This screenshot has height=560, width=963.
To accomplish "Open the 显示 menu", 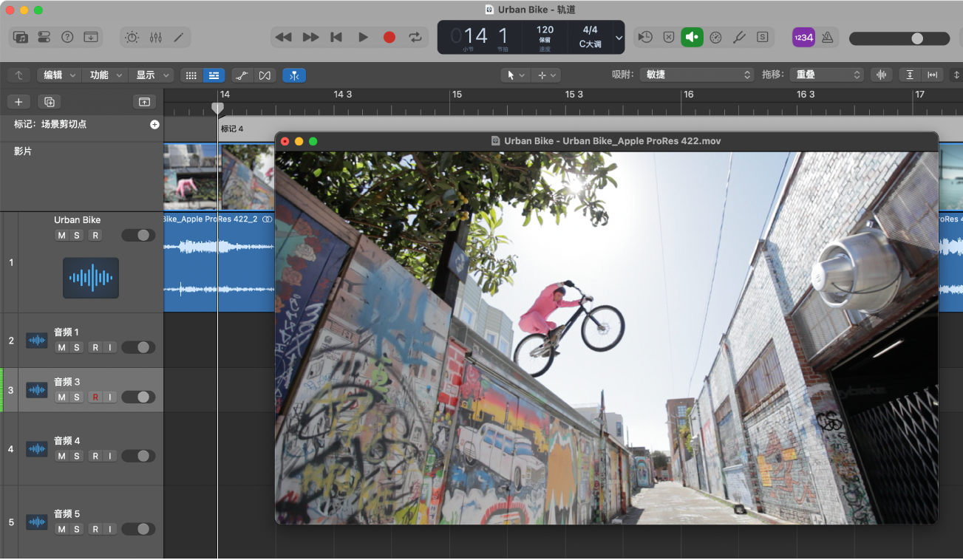I will click(x=152, y=75).
